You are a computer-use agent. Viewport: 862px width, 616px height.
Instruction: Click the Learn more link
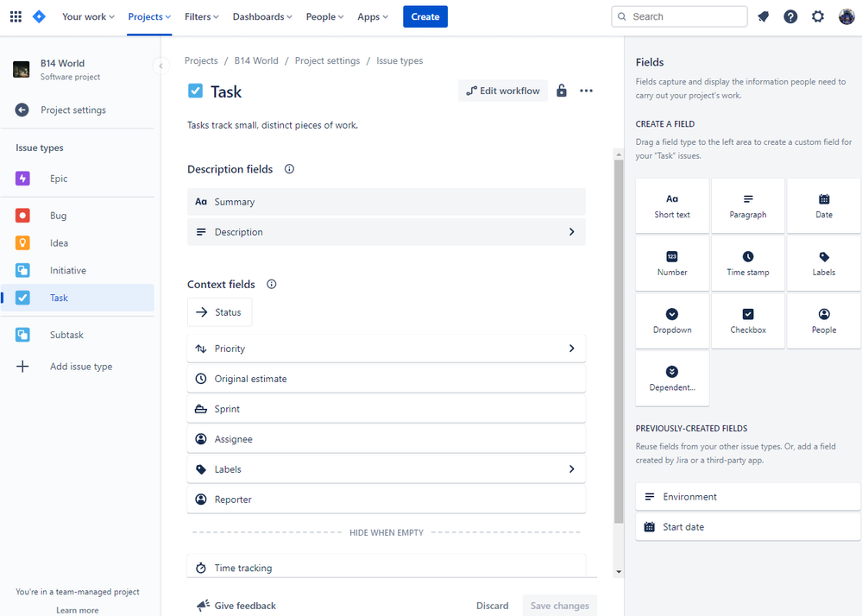(x=78, y=610)
